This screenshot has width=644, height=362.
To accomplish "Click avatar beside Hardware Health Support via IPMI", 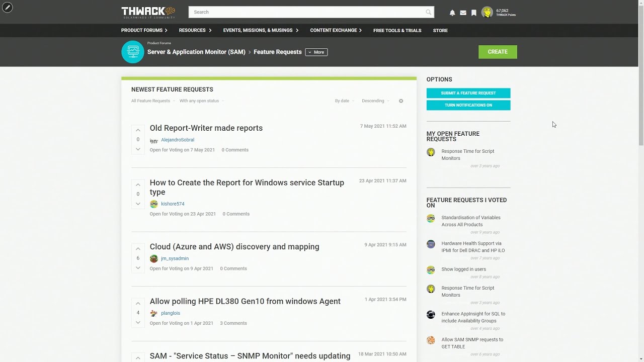I will 431,244.
